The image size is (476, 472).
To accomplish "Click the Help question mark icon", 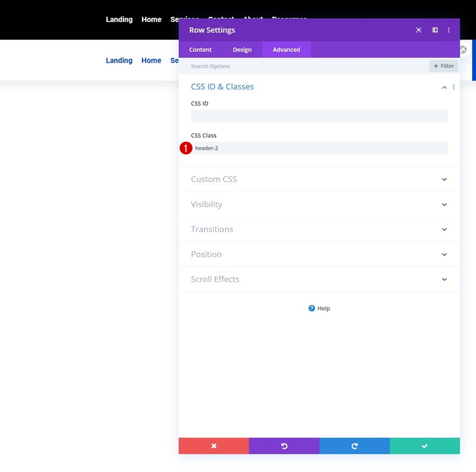I will 312,308.
